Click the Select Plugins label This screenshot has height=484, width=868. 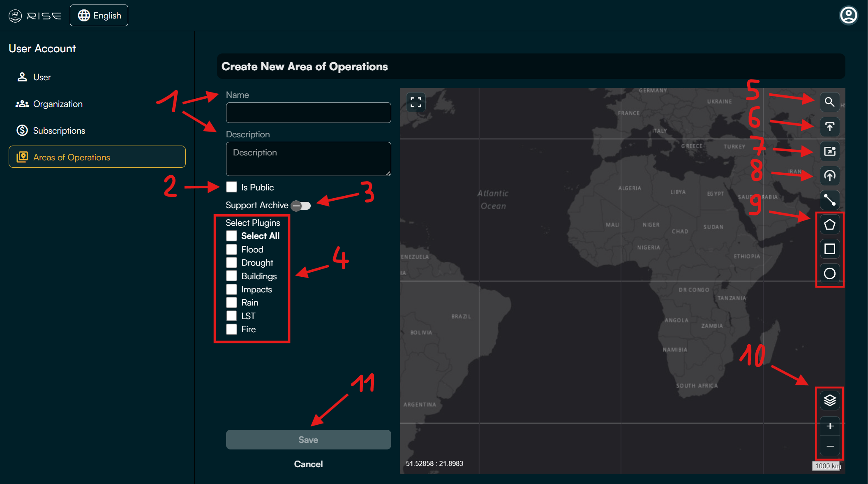[x=253, y=223]
